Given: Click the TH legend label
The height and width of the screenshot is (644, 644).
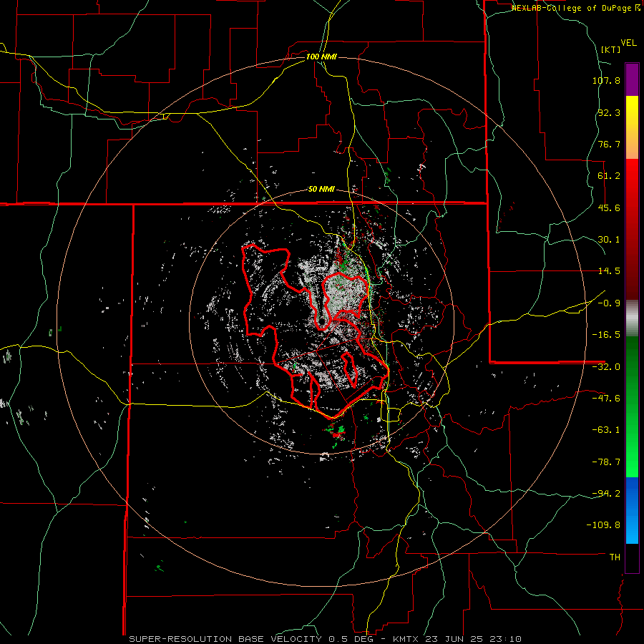Looking at the screenshot, I should (615, 557).
